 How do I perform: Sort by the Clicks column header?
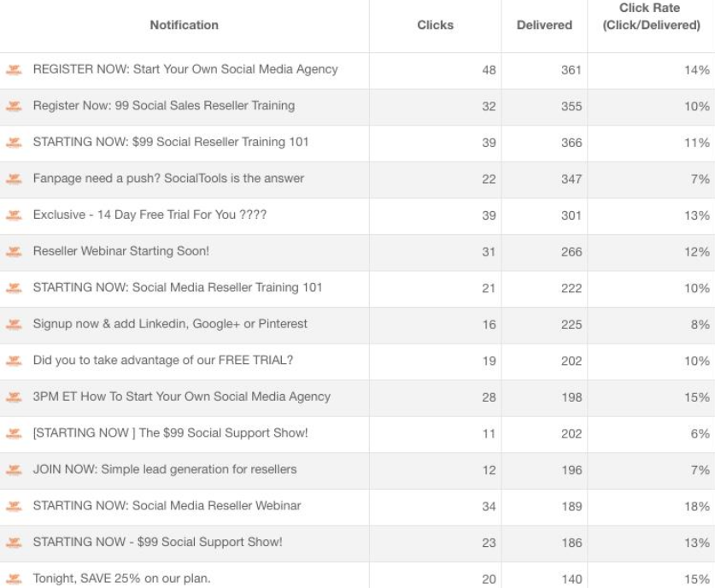435,25
